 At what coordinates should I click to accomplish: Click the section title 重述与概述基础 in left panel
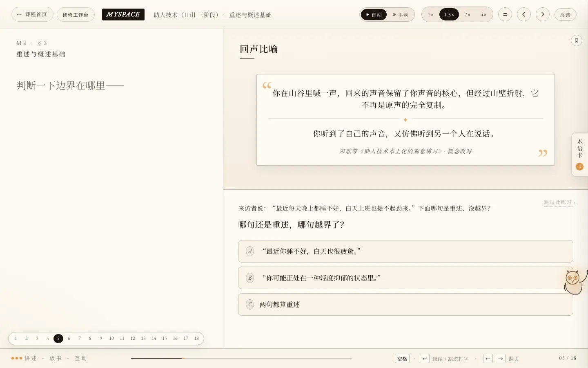click(41, 54)
